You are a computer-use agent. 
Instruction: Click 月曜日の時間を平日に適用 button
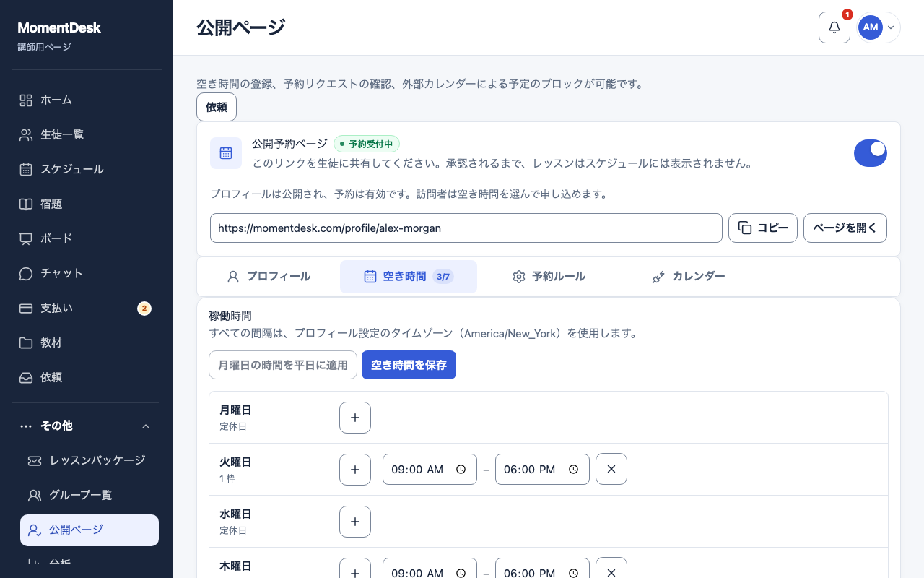(283, 365)
